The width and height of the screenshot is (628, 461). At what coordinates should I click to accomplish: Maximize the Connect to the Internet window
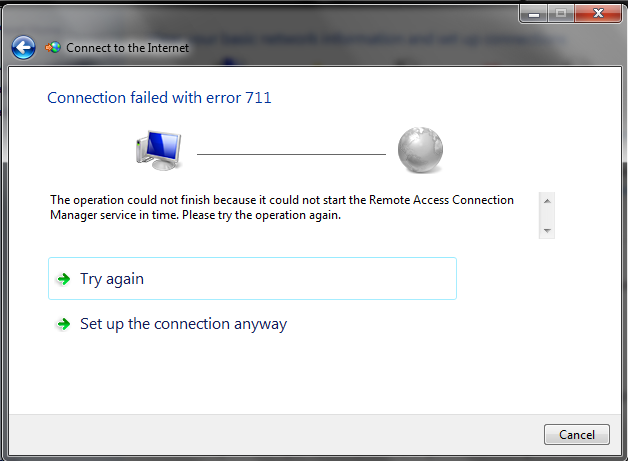click(x=560, y=14)
